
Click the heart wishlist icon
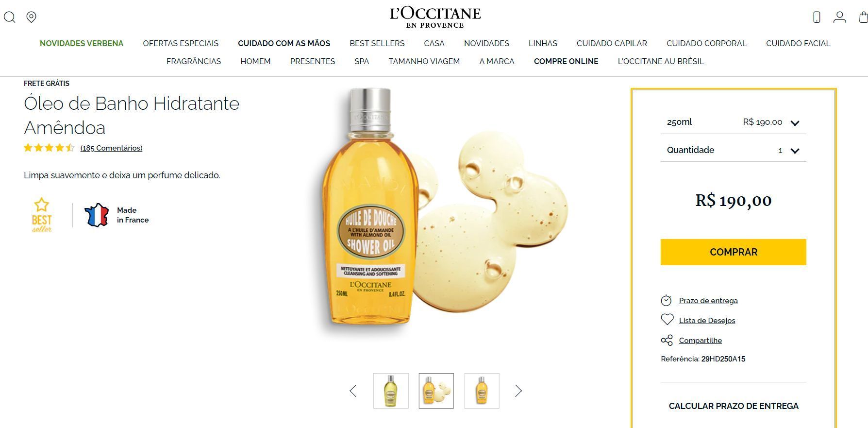(667, 320)
